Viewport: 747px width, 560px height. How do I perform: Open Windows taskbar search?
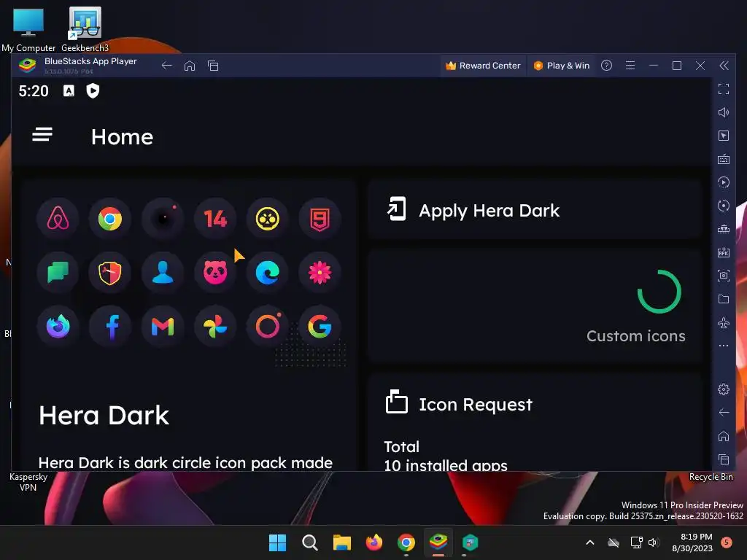309,542
